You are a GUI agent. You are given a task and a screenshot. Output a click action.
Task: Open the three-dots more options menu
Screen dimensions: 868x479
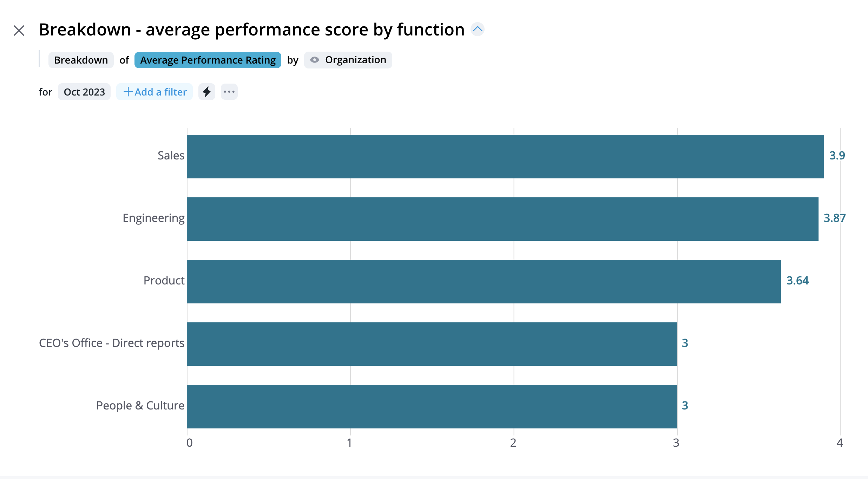(229, 92)
